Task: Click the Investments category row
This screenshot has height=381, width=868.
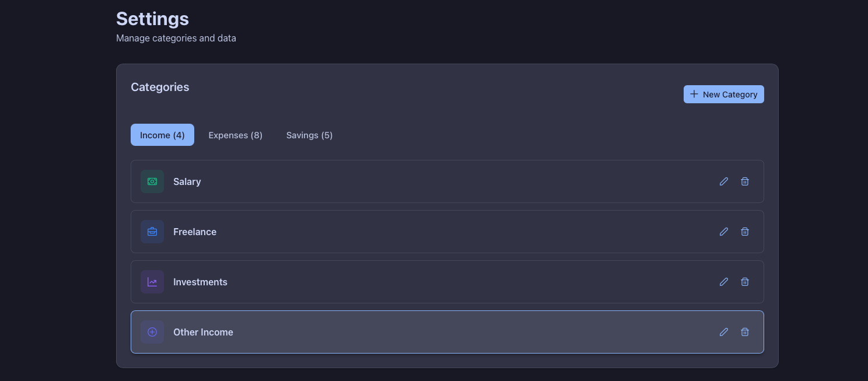Action: (x=408, y=282)
